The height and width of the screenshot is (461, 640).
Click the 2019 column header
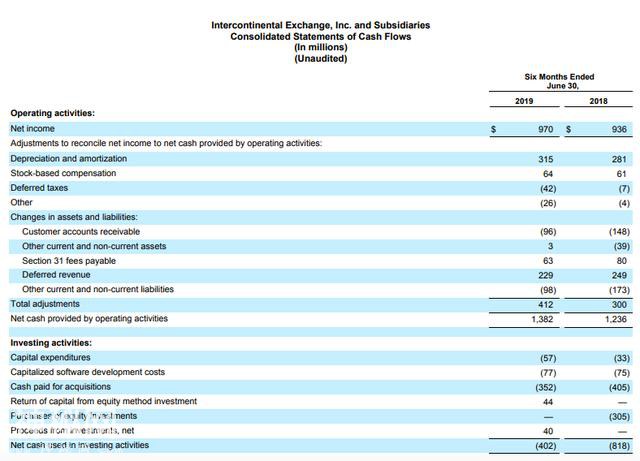[x=524, y=101]
